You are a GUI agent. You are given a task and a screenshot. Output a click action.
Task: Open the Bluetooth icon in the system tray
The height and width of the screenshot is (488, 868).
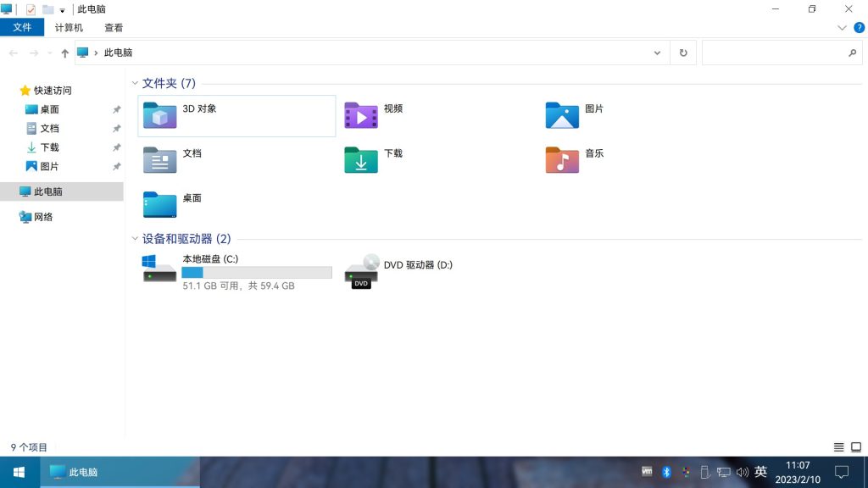(666, 472)
